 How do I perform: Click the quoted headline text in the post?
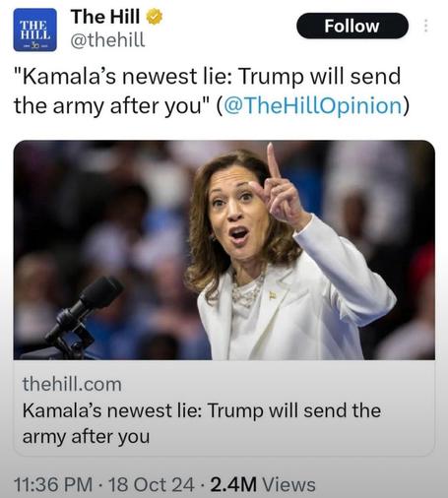pos(208,91)
